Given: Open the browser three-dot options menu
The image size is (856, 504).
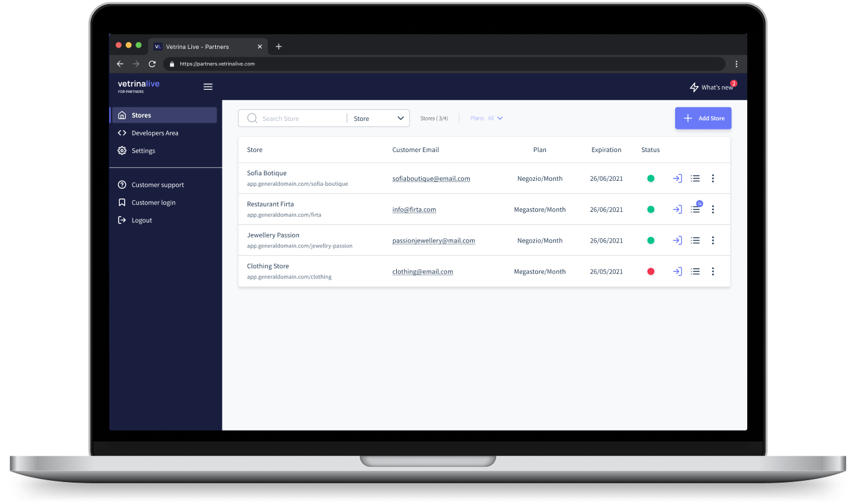Looking at the screenshot, I should 736,64.
